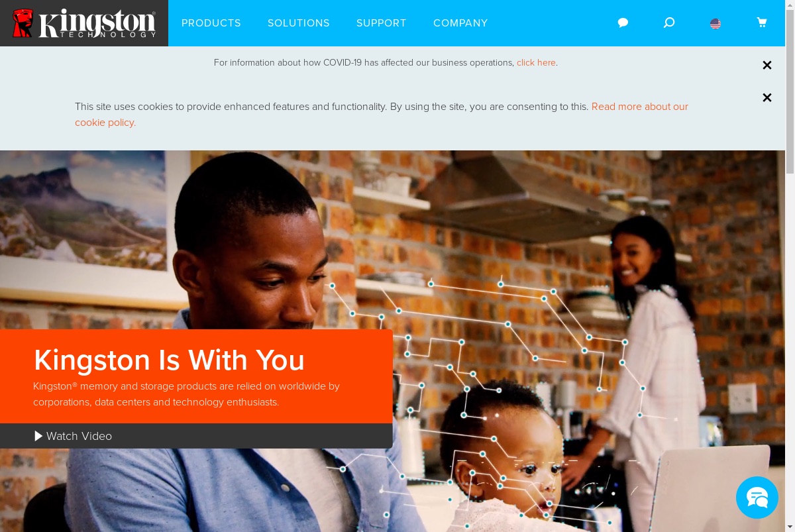Close the cookie consent notice
The height and width of the screenshot is (532, 795).
coord(767,97)
